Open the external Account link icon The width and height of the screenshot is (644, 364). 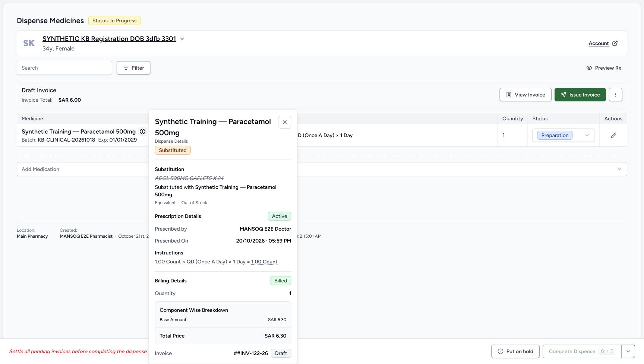tap(615, 43)
